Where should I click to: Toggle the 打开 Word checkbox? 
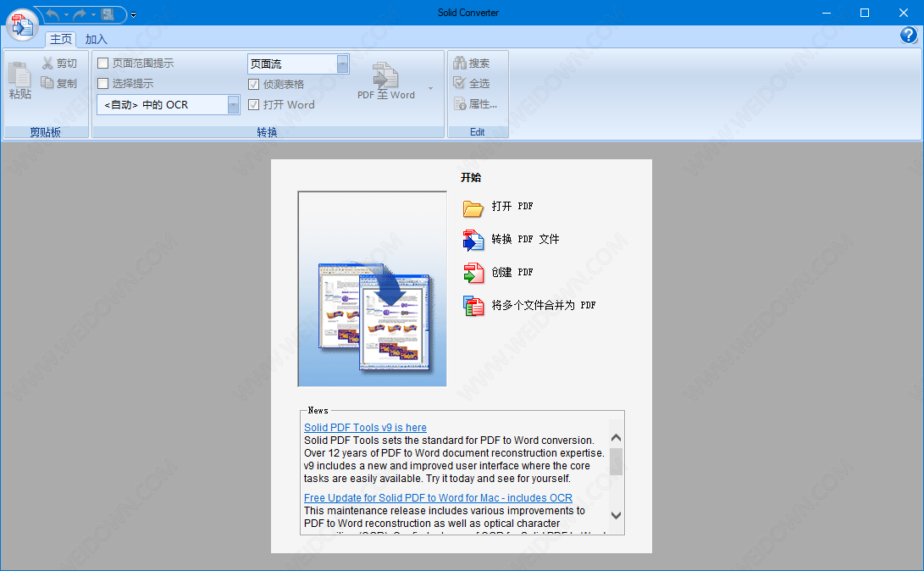pyautogui.click(x=253, y=104)
